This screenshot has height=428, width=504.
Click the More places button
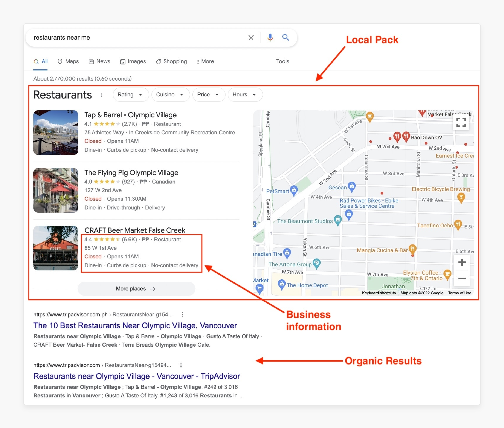(136, 289)
